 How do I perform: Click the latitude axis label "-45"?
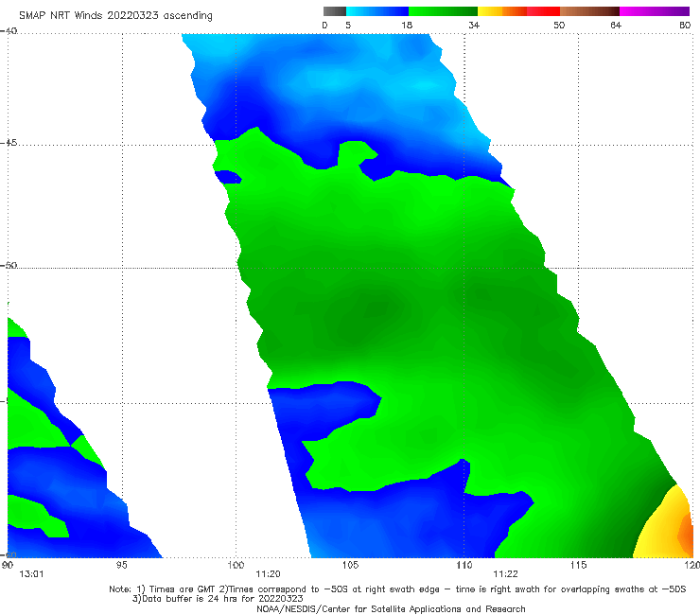tap(9, 143)
